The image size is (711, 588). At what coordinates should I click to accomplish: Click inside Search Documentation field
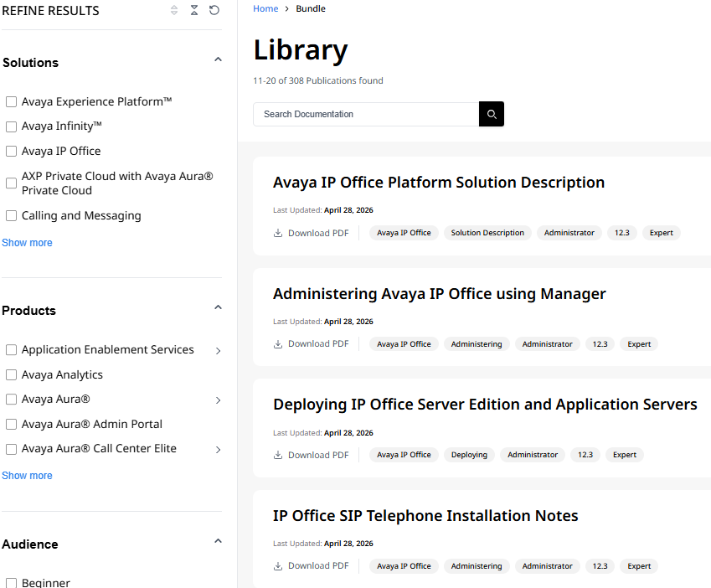click(366, 114)
